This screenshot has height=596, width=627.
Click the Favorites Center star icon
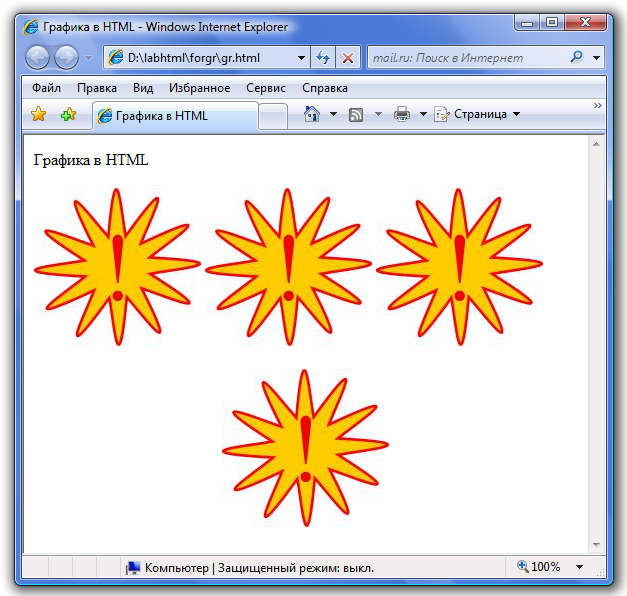tap(39, 114)
